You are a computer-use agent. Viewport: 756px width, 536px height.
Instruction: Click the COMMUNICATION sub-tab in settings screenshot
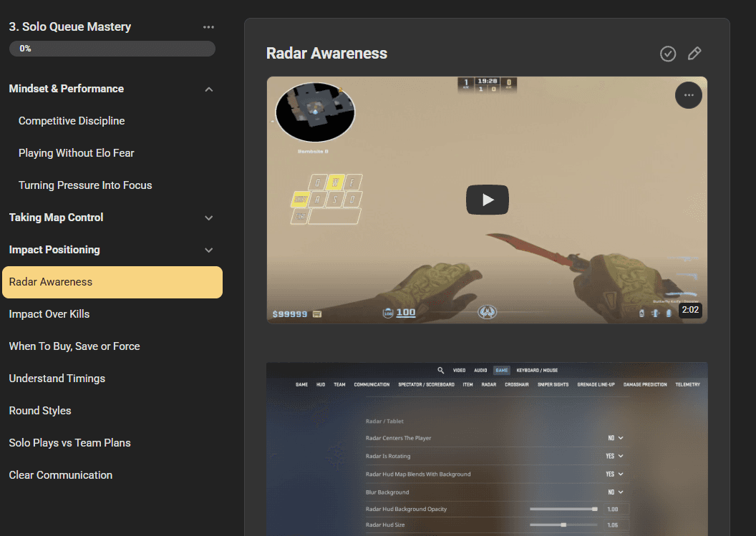point(372,385)
